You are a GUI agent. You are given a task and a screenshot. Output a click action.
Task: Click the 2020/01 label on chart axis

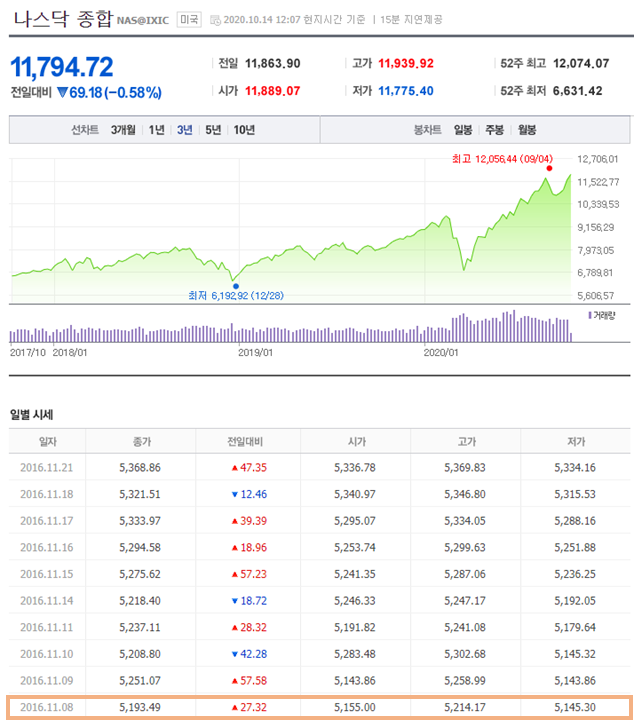(x=441, y=353)
